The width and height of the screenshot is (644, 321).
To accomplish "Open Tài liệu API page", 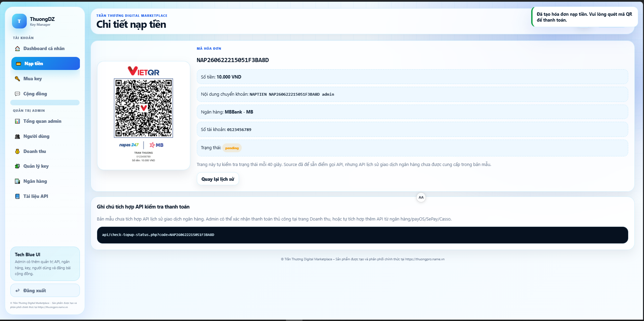I will [x=46, y=197].
